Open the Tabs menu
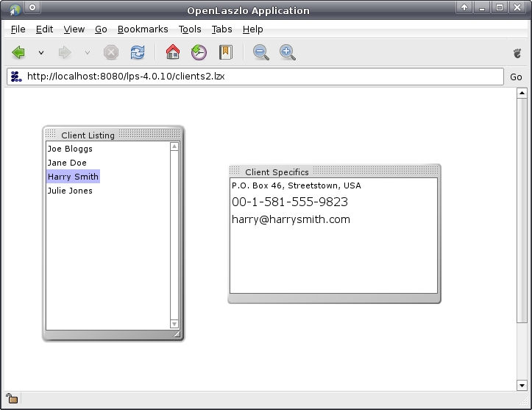532x410 pixels. tap(221, 29)
